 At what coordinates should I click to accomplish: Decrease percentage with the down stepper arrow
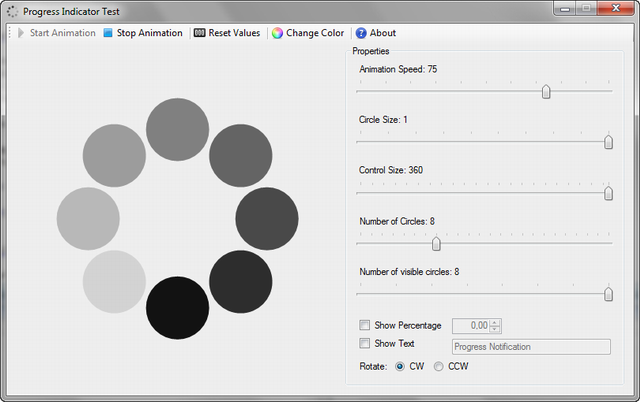click(495, 329)
